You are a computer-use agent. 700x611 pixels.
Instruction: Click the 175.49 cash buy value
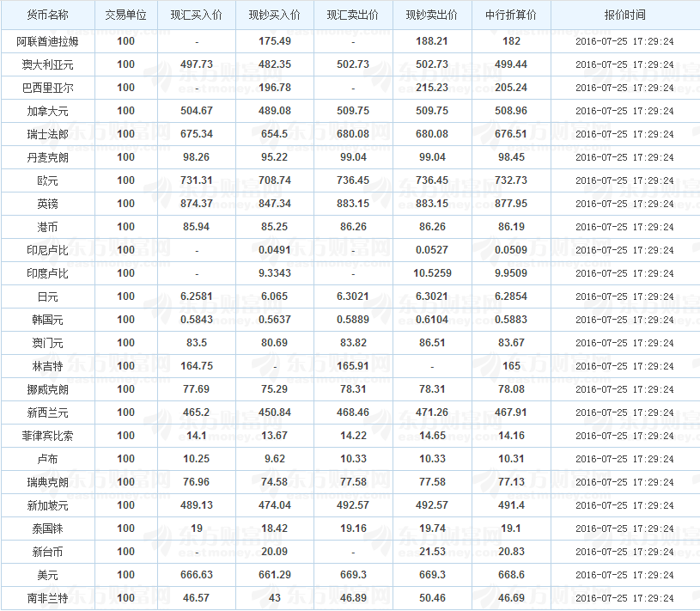coord(275,41)
